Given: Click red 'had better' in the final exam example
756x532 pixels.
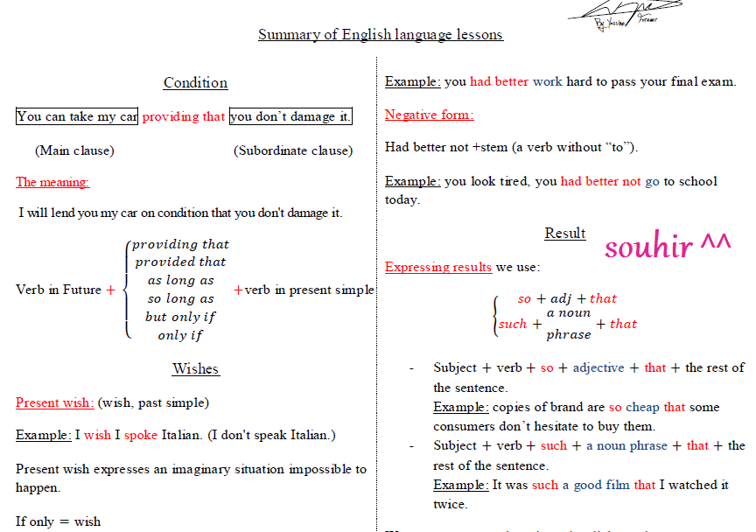Looking at the screenshot, I should [x=499, y=81].
